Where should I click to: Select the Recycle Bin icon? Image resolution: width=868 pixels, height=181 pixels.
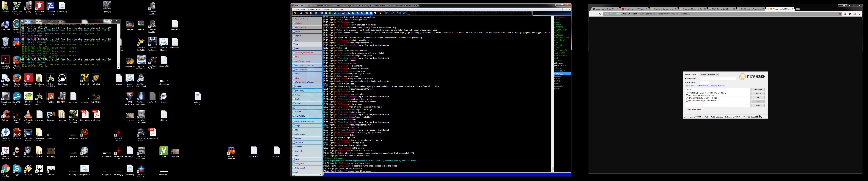(x=5, y=43)
